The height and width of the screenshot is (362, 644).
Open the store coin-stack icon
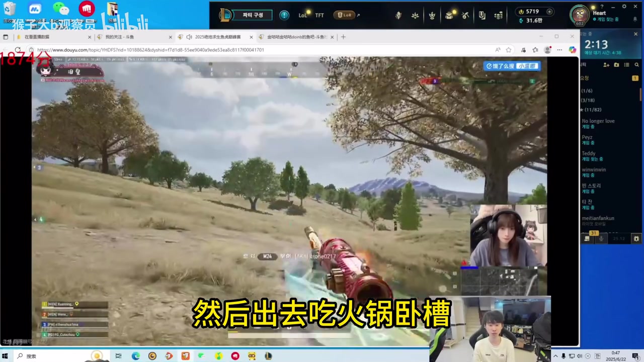click(499, 16)
